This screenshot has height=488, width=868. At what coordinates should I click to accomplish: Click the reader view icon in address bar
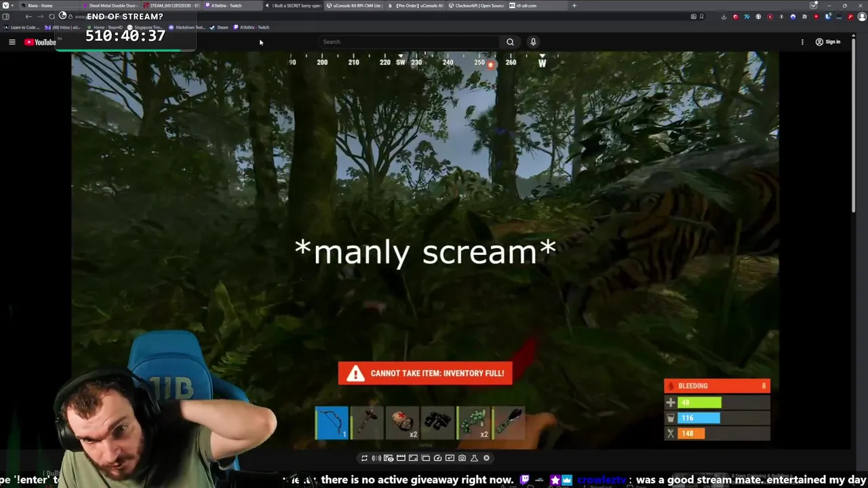[x=693, y=16]
